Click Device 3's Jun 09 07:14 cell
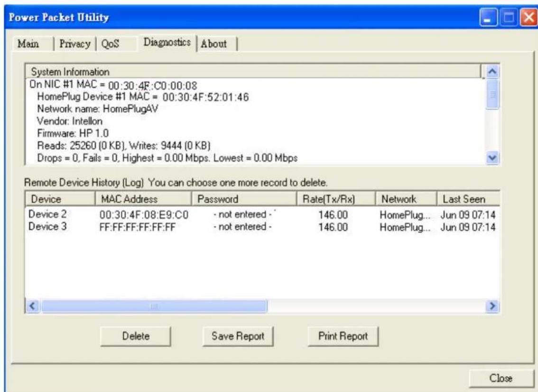The image size is (538, 392). click(x=468, y=228)
